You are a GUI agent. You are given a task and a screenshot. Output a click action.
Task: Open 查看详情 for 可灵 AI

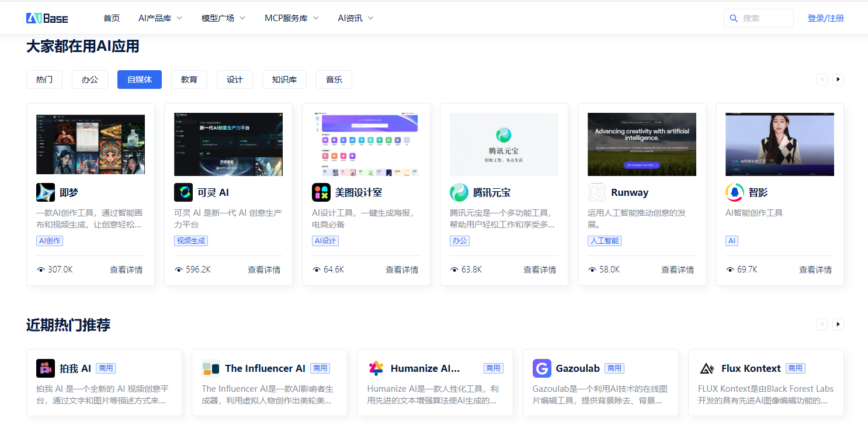(264, 270)
